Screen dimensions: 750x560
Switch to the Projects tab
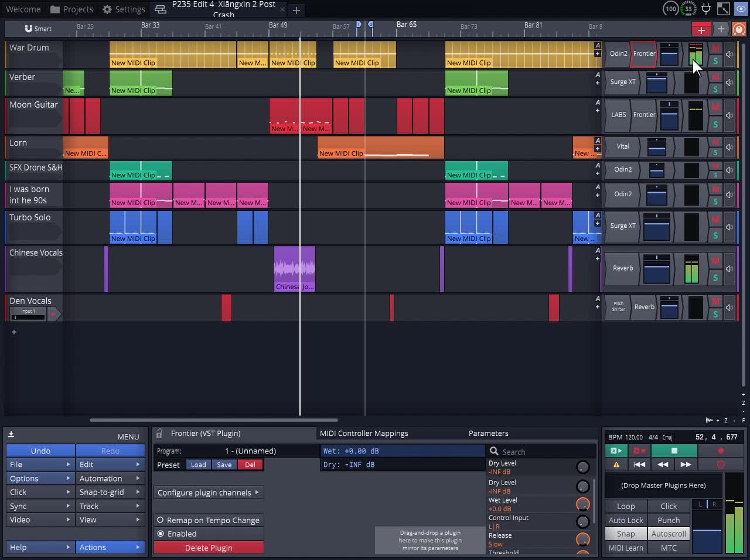pyautogui.click(x=71, y=9)
